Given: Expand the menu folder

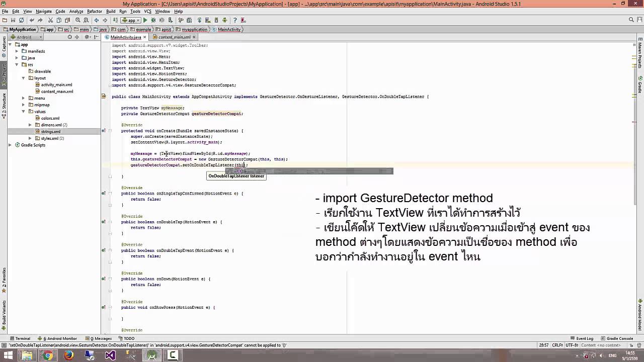Looking at the screenshot, I should (x=23, y=98).
